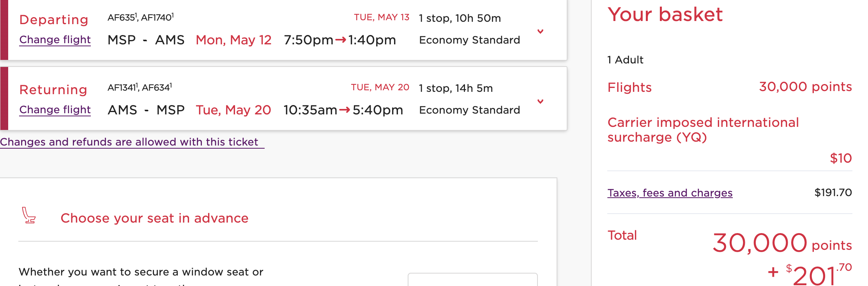
Task: Click the return date 'Tue, May 20'
Action: (x=233, y=110)
